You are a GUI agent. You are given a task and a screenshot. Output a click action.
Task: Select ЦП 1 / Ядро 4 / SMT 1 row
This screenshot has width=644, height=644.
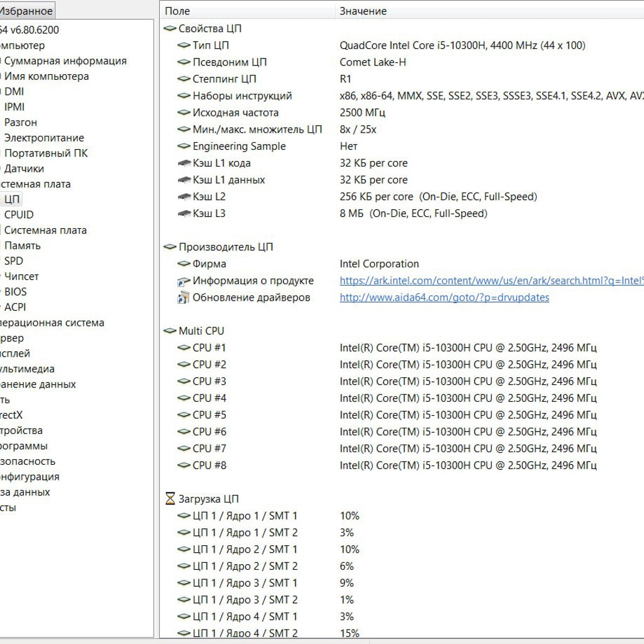click(245, 616)
